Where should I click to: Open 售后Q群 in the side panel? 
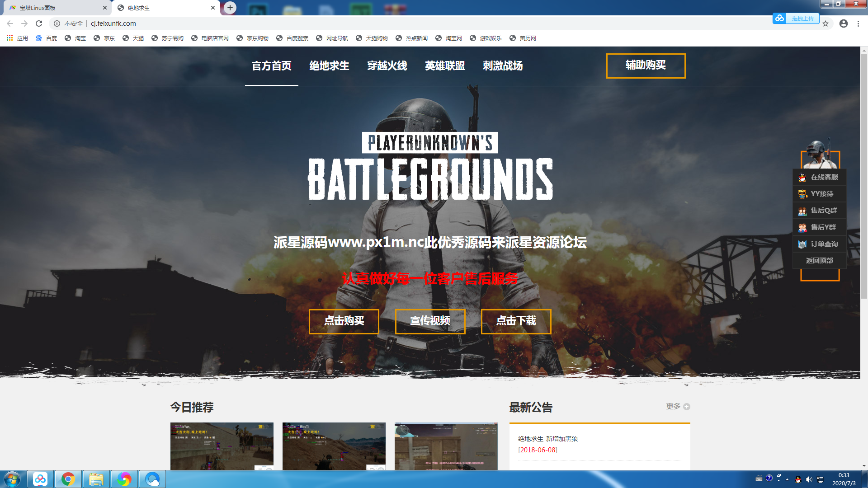pos(819,211)
